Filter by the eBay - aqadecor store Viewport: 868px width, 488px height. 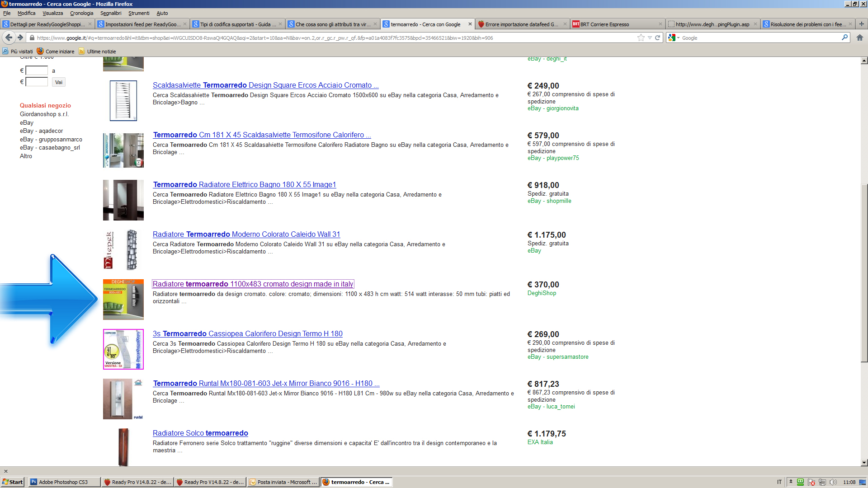pyautogui.click(x=42, y=131)
